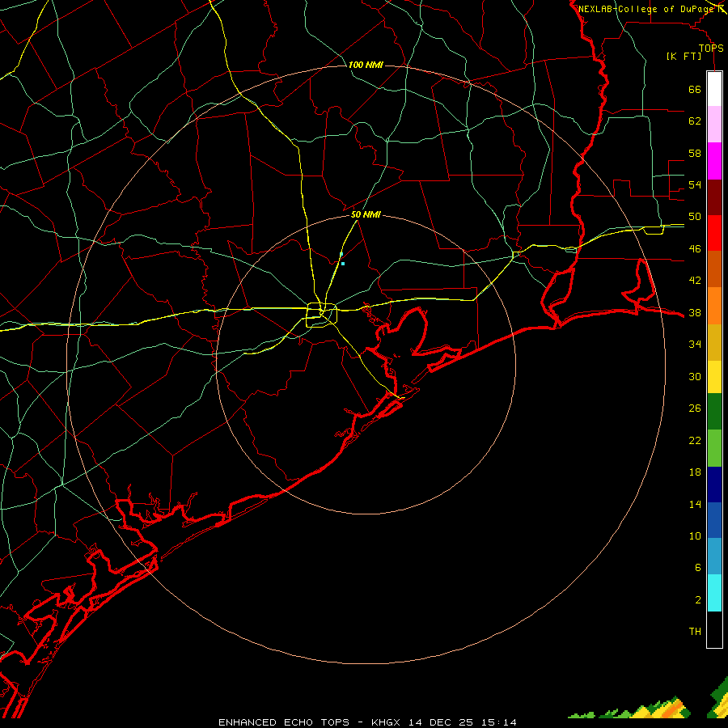Image resolution: width=728 pixels, height=728 pixels.
Task: Click the TH threshold label
Action: tap(695, 632)
